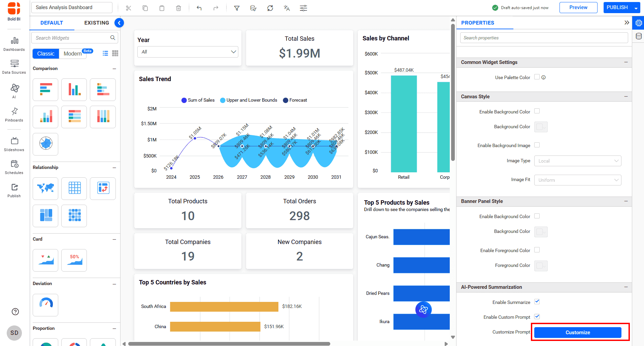
Task: Click the Customize prompt button
Action: 578,333
